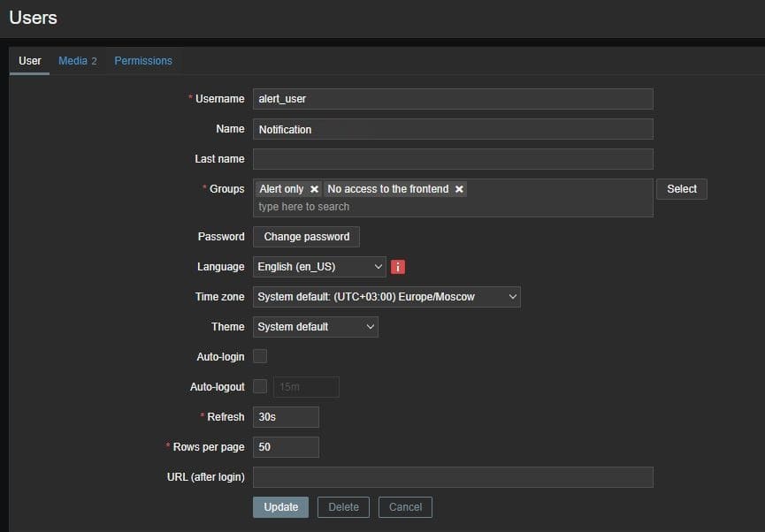Remove "No access to the frontend" group tag
Viewport: 765px width, 532px height.
tap(459, 189)
